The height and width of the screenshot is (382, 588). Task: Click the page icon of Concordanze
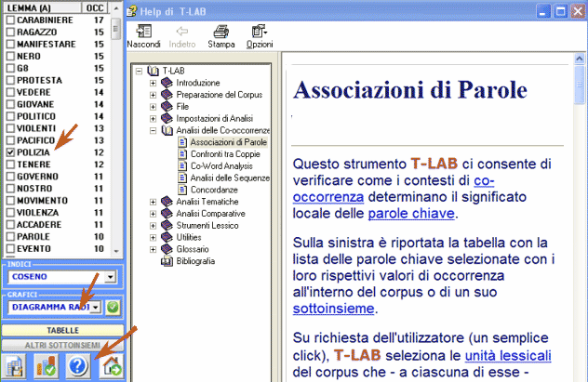182,190
